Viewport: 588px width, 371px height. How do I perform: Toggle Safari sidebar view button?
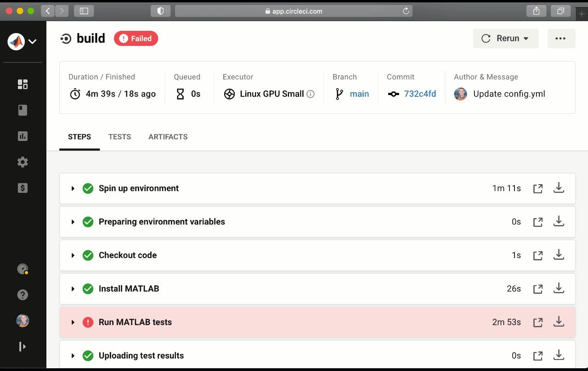[84, 11]
